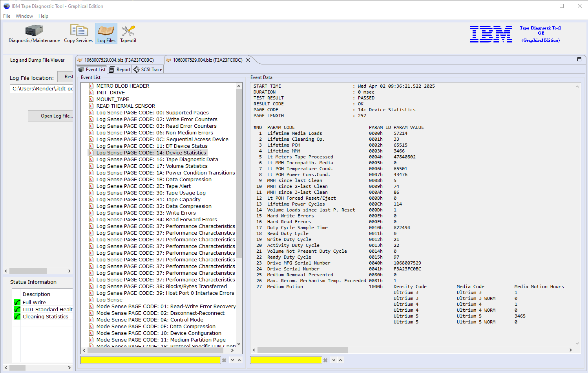Select Mode Sense 0A: Control Mode
Screen dimensions: 588x373
[x=150, y=320]
